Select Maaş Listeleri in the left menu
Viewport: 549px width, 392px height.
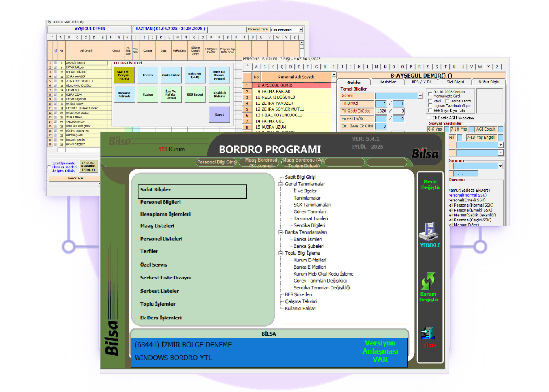[157, 226]
